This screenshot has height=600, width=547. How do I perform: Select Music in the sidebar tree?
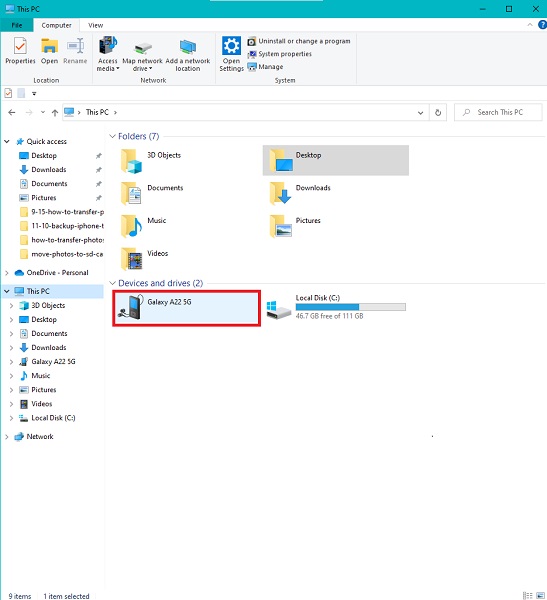(41, 376)
